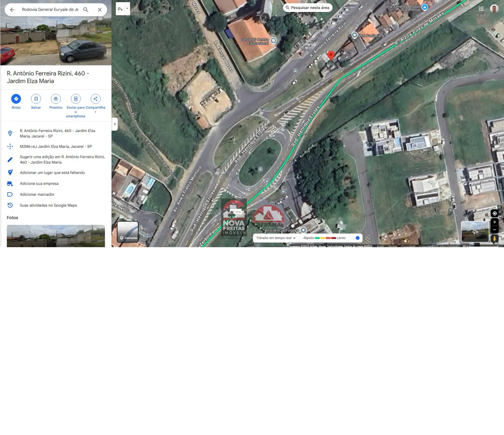Select Suas atividades no Google Maps
This screenshot has height=435, width=504.
click(48, 205)
